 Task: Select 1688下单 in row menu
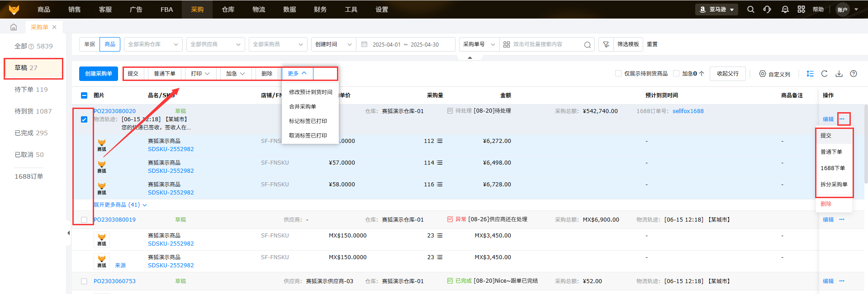(834, 168)
